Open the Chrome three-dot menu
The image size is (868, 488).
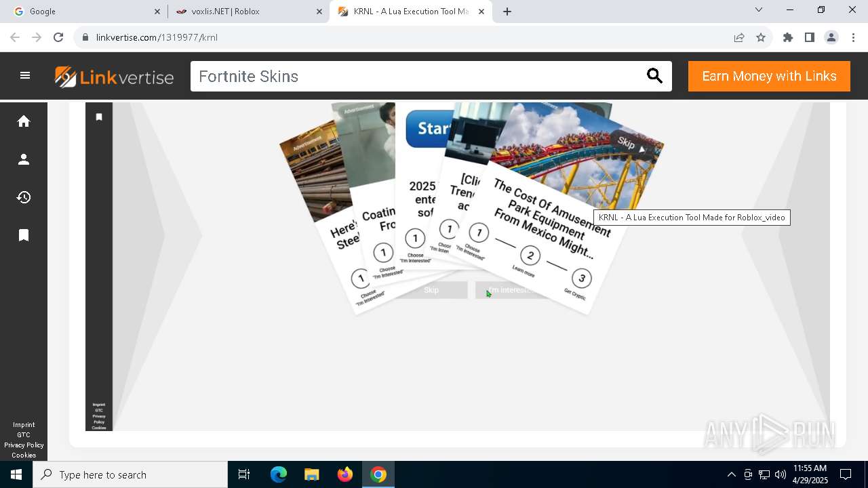[852, 37]
